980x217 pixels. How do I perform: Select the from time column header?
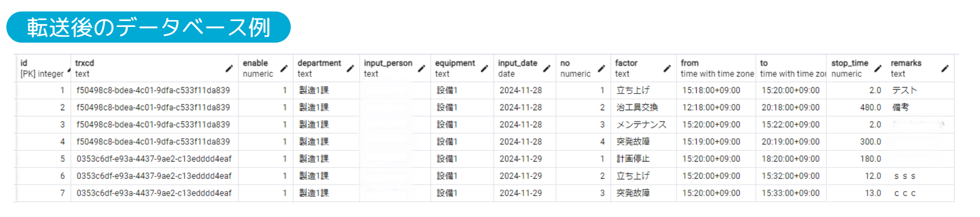click(716, 69)
